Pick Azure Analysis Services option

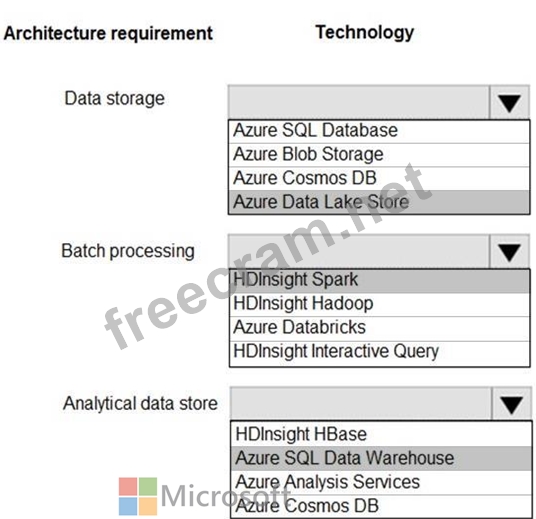pyautogui.click(x=381, y=482)
